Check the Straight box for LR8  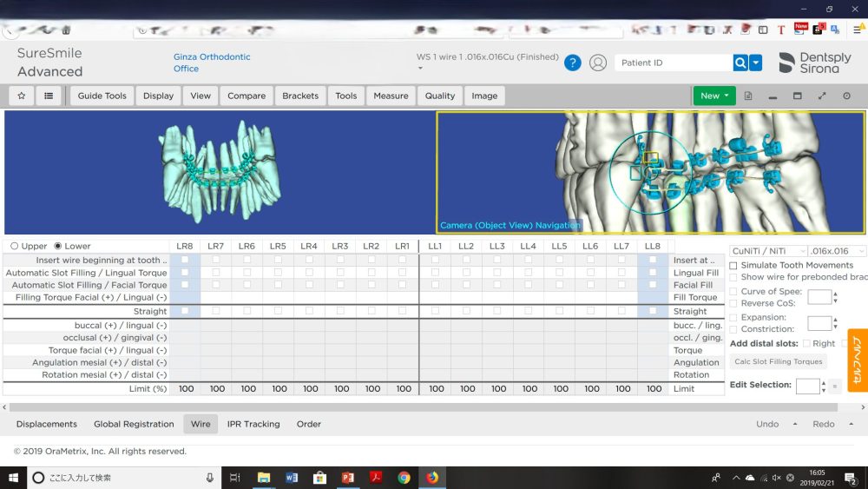point(185,310)
